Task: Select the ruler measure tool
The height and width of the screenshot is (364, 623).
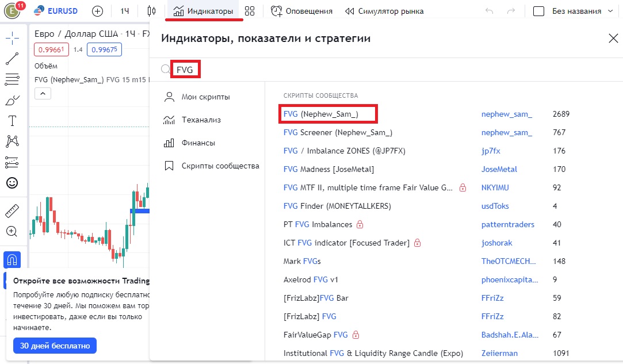Action: click(x=12, y=210)
